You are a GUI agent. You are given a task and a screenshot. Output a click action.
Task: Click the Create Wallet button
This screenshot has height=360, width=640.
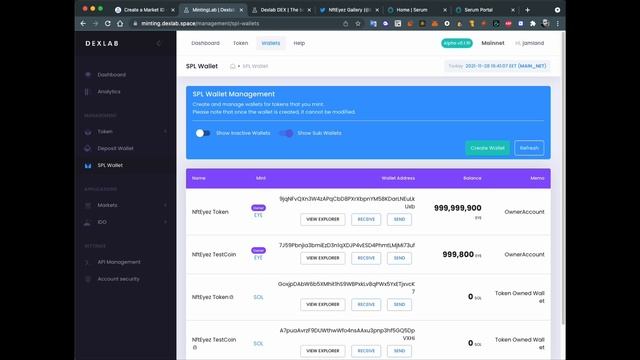tap(487, 148)
